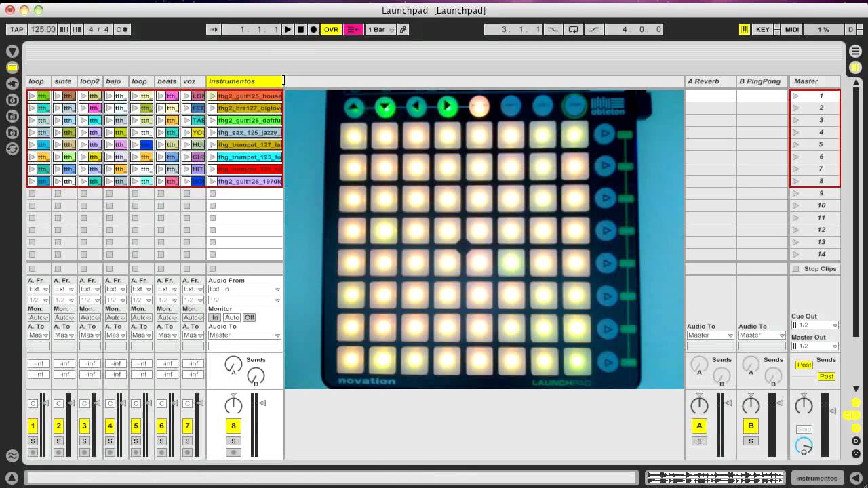Image resolution: width=868 pixels, height=488 pixels.
Task: Set instrumentos Monitor to Off
Action: click(x=250, y=318)
